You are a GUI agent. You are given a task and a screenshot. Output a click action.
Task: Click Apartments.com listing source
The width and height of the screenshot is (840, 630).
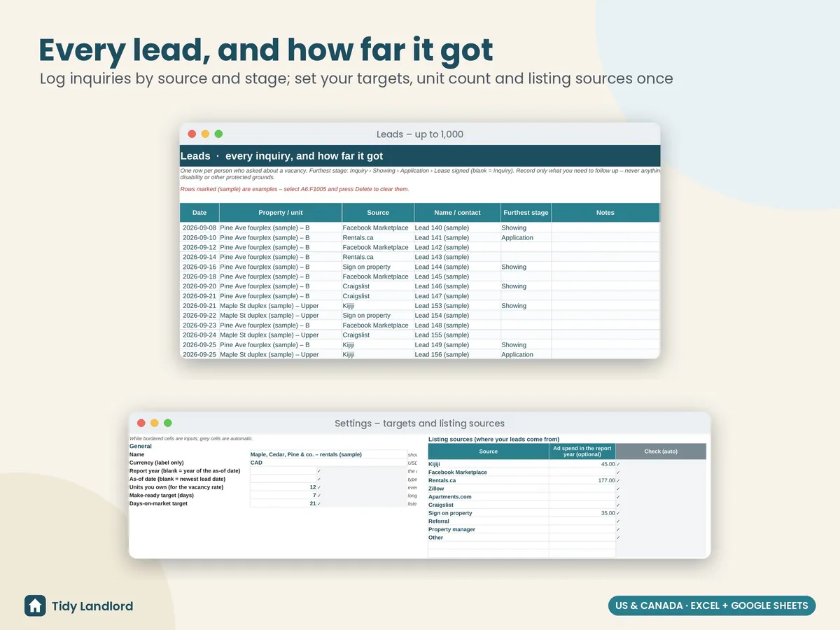tap(489, 497)
